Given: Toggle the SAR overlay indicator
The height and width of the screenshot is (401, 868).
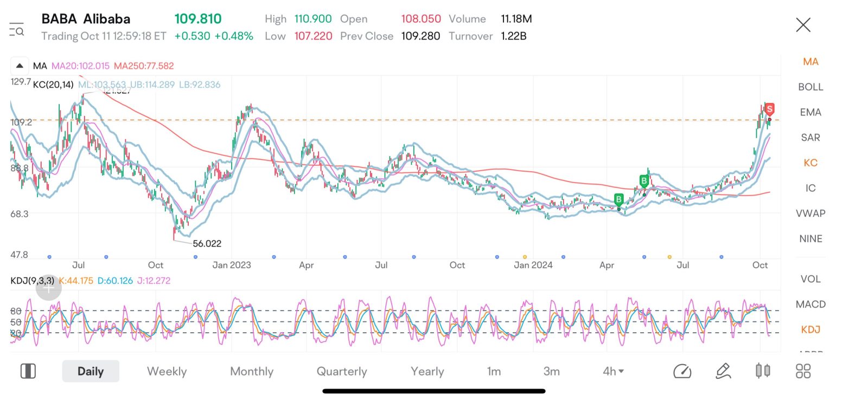Looking at the screenshot, I should pos(810,138).
